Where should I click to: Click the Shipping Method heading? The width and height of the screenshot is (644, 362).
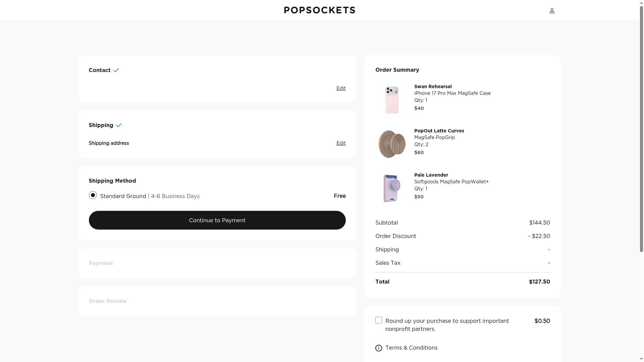coord(112,181)
